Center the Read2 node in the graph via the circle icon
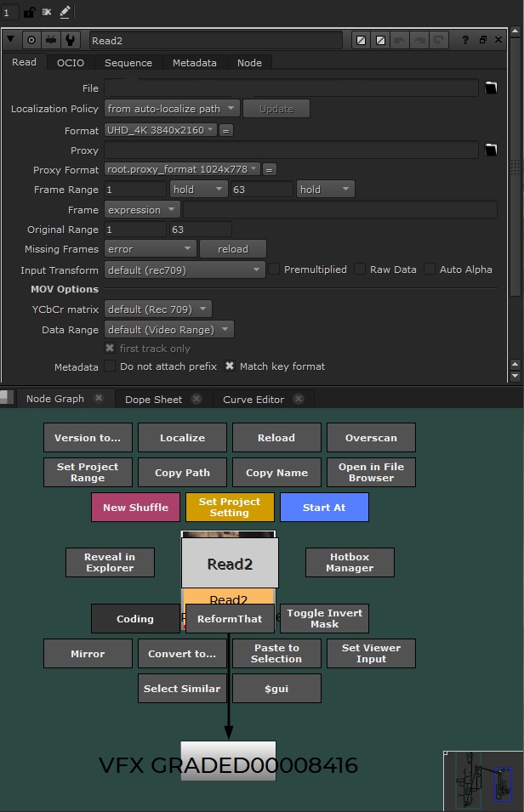524x812 pixels. 31,40
